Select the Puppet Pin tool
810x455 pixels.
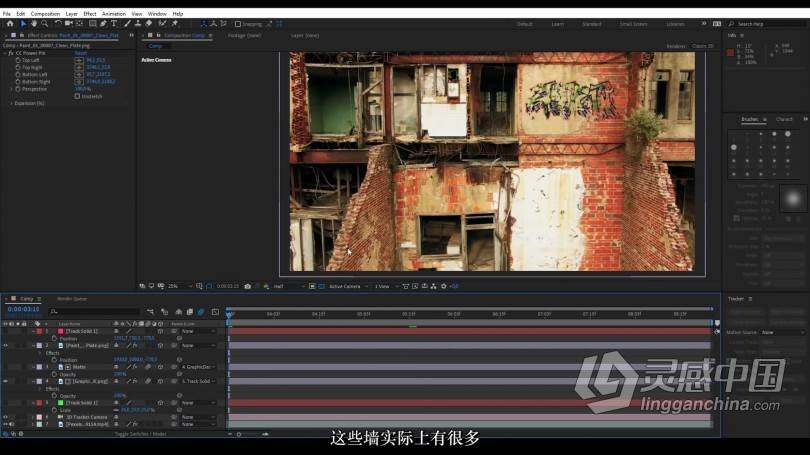[x=172, y=23]
